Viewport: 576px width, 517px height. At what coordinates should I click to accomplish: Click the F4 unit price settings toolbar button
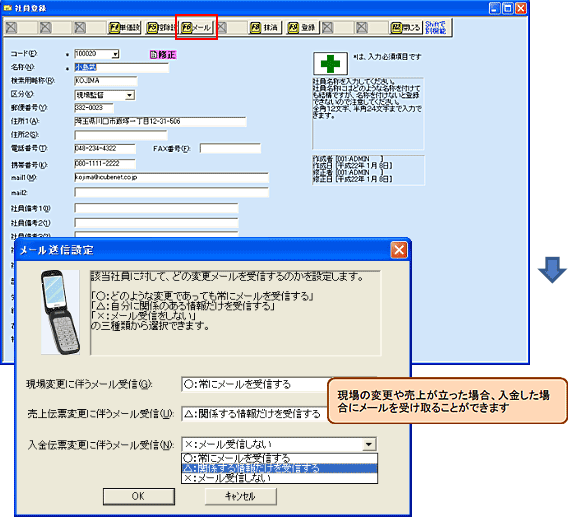125,28
